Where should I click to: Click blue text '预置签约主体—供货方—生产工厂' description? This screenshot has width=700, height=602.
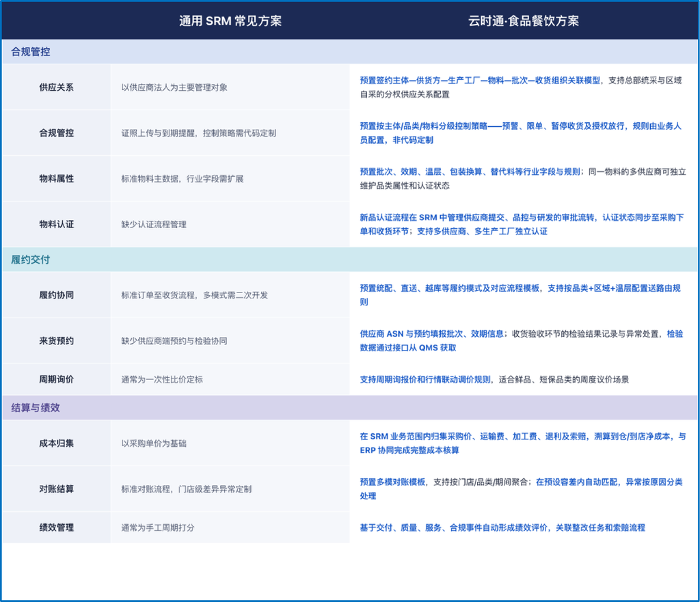480,81
